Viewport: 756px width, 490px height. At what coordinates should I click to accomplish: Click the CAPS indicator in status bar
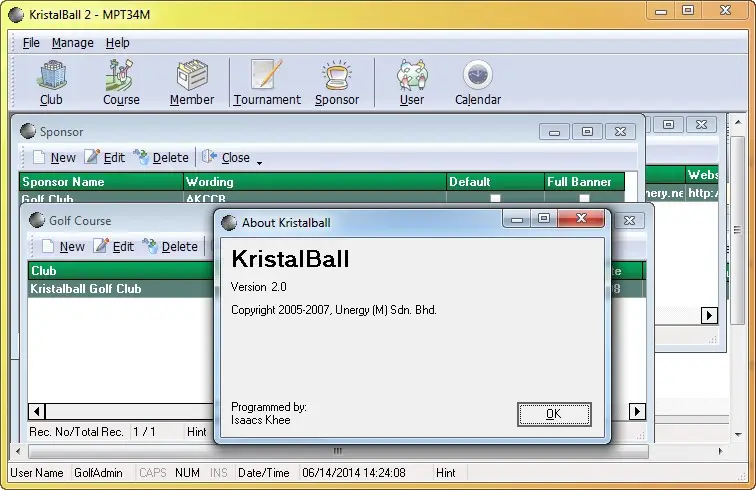[153, 473]
